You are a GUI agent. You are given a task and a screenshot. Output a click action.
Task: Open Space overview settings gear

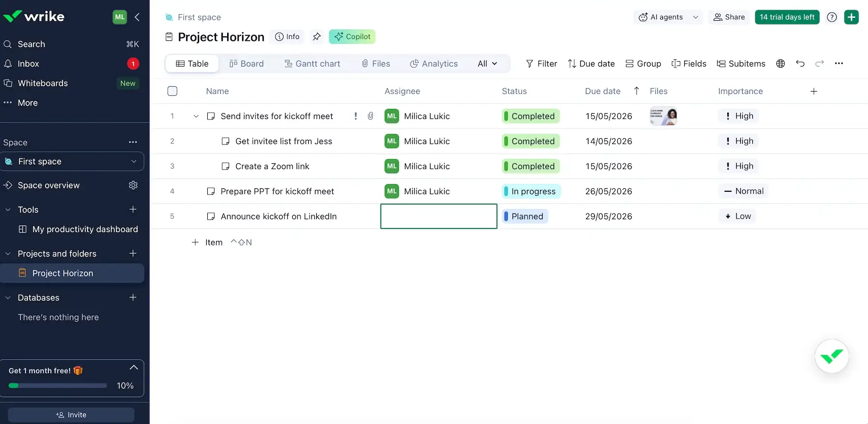pyautogui.click(x=133, y=185)
